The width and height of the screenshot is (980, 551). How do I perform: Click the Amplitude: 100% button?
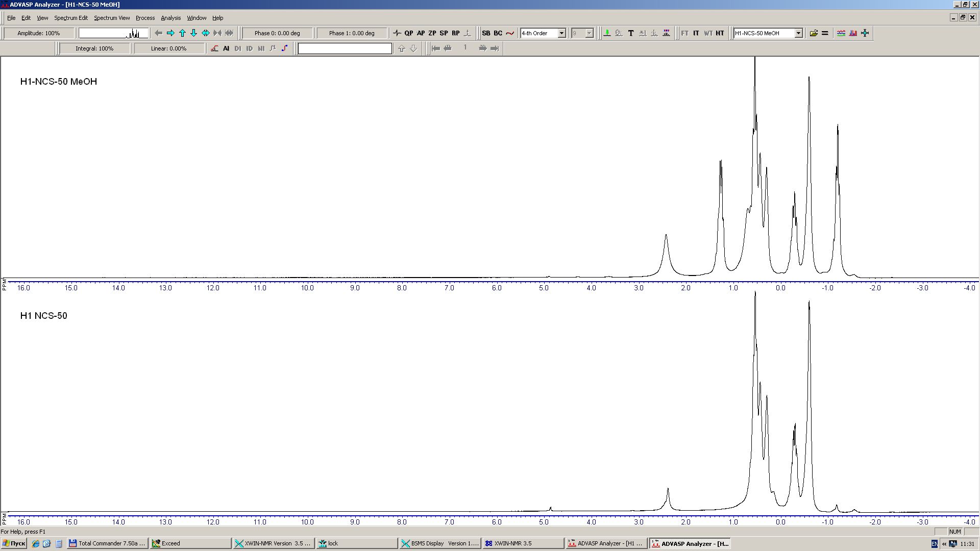click(x=39, y=33)
